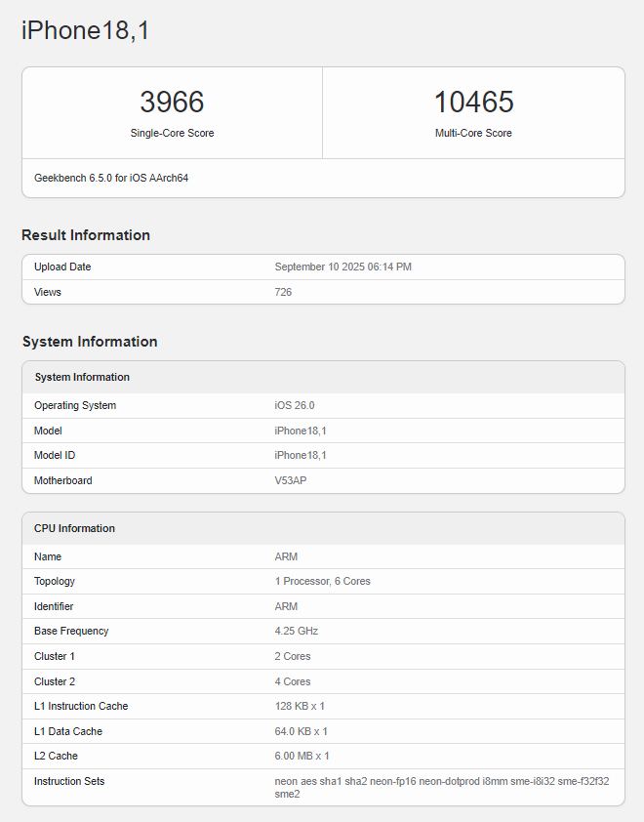Select the 4.25 GHz value
Screen dimensions: 644x822
tap(296, 632)
